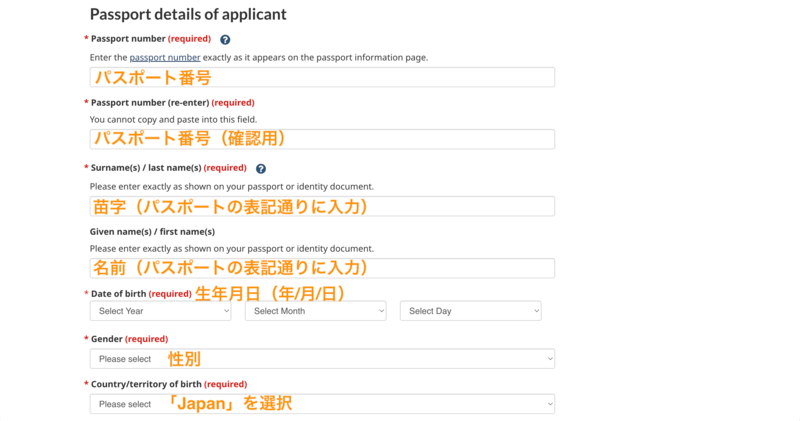Open the help icon next to Surname(s)
This screenshot has width=800, height=421.
(x=261, y=169)
